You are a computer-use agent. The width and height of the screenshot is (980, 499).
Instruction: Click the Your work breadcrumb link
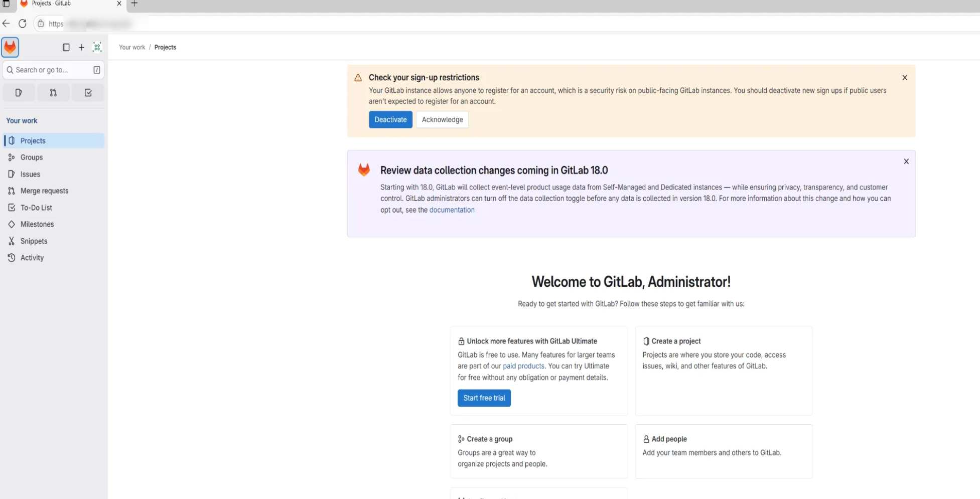132,47
